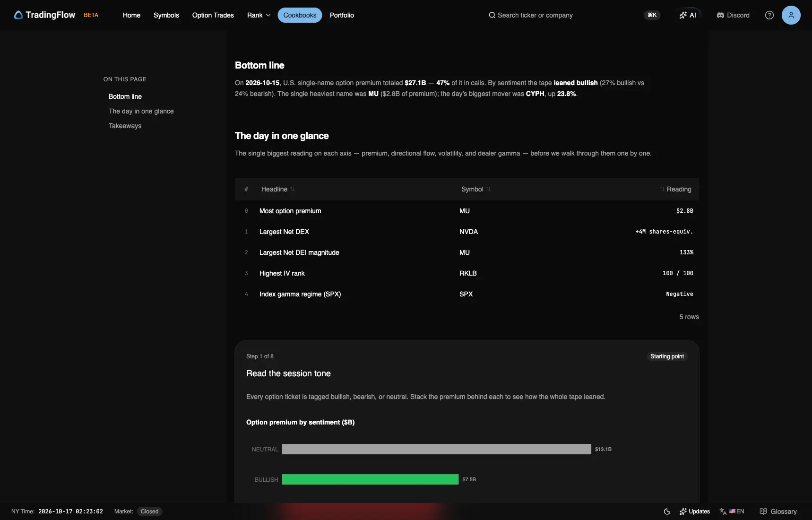Open the AI assistant sparkle button

[688, 15]
